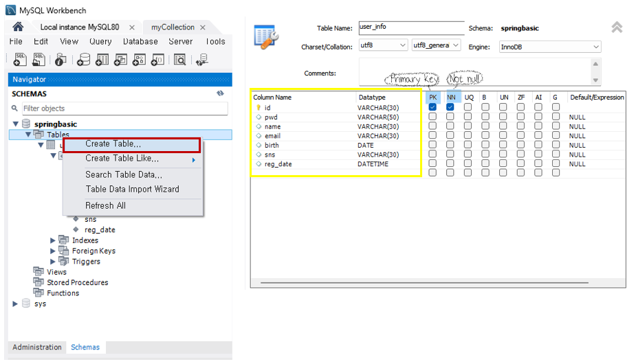Create a new schema toolbar icon
The image size is (636, 364).
tap(84, 60)
